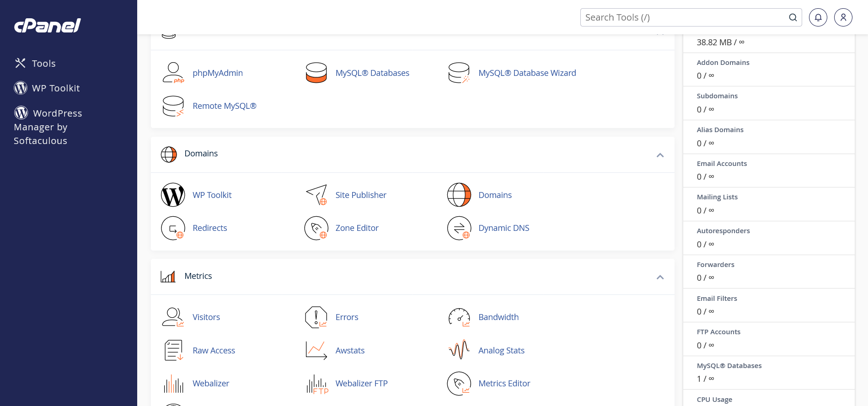The image size is (868, 406).
Task: Click the Remote MySQL icon
Action: tap(173, 106)
